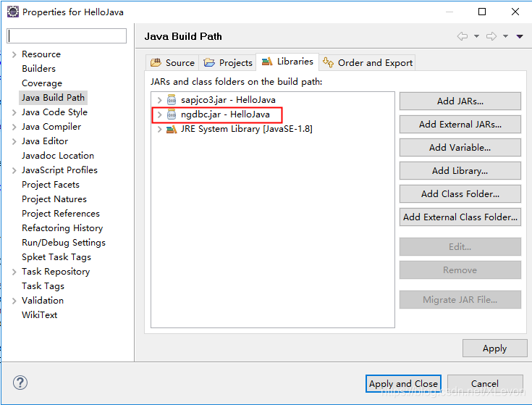Expand the Java Code Style node
532x405 pixels.
click(x=14, y=112)
